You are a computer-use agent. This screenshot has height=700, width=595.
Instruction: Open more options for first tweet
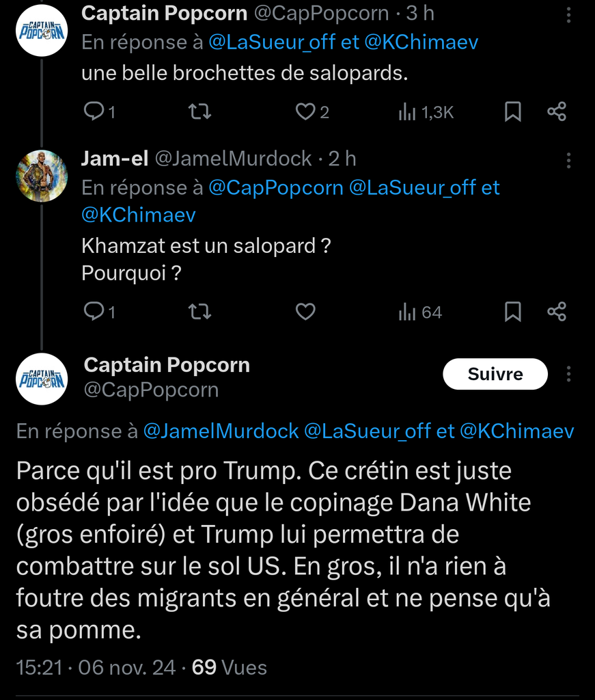(x=568, y=15)
